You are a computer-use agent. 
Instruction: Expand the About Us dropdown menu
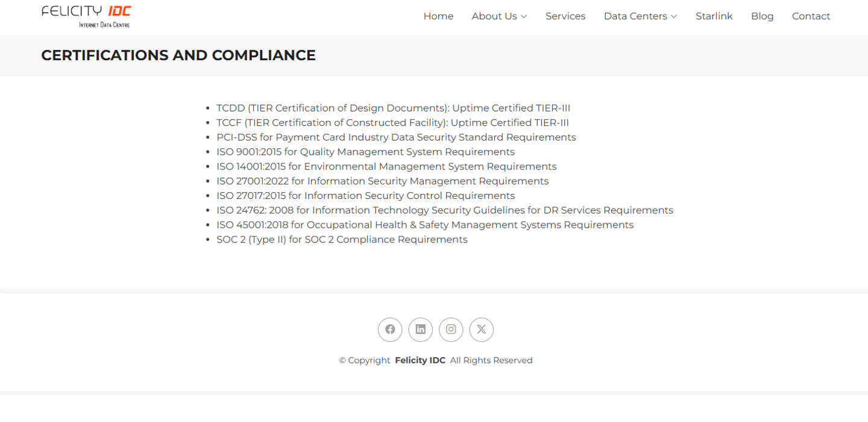click(499, 16)
